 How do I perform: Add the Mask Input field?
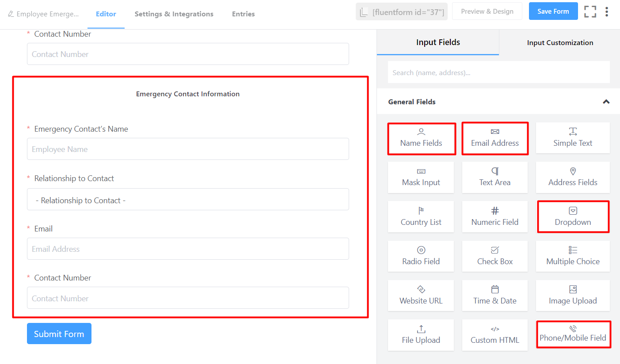point(421,178)
